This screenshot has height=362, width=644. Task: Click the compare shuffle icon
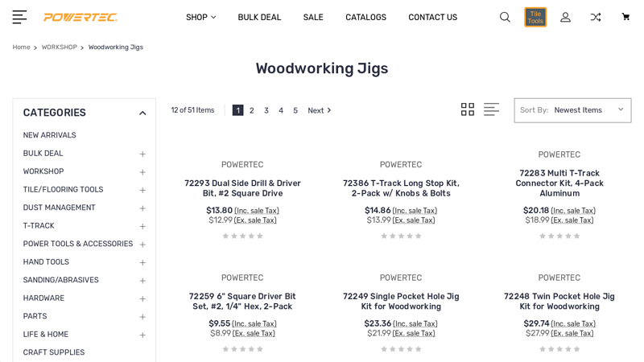(596, 17)
